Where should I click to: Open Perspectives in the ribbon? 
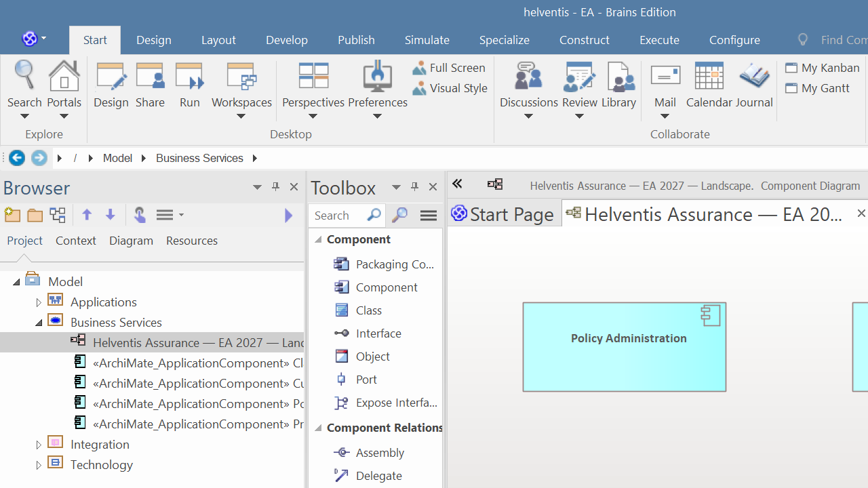313,88
